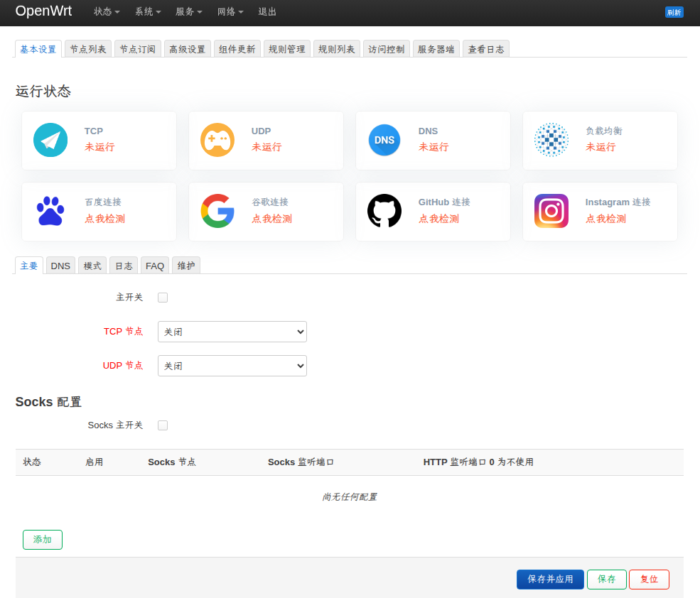
Task: Click the blue DNS circle icon
Action: 384,140
